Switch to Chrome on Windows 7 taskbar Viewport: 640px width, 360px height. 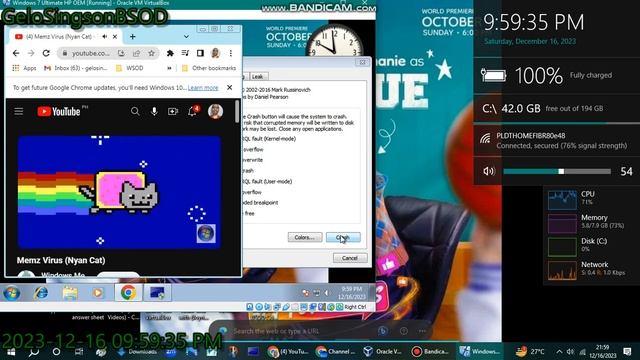point(128,293)
